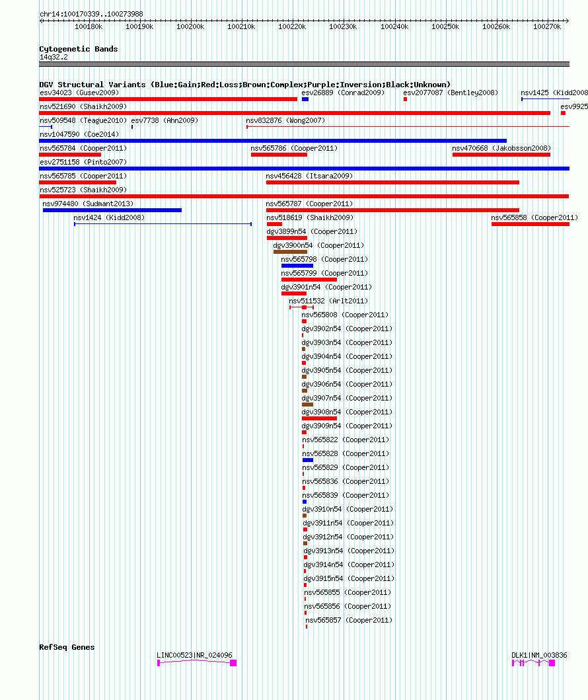The width and height of the screenshot is (588, 700).
Task: Select nsv565857 (Cooper2011) variant label
Action: [x=349, y=620]
